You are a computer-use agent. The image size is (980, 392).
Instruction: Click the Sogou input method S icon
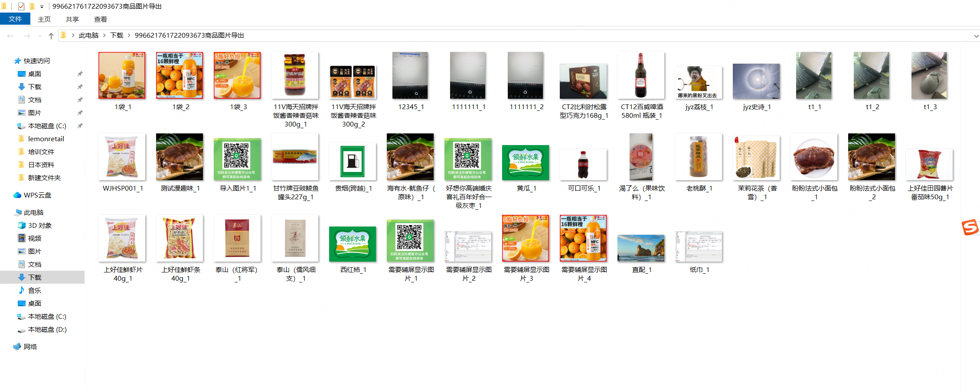(970, 227)
